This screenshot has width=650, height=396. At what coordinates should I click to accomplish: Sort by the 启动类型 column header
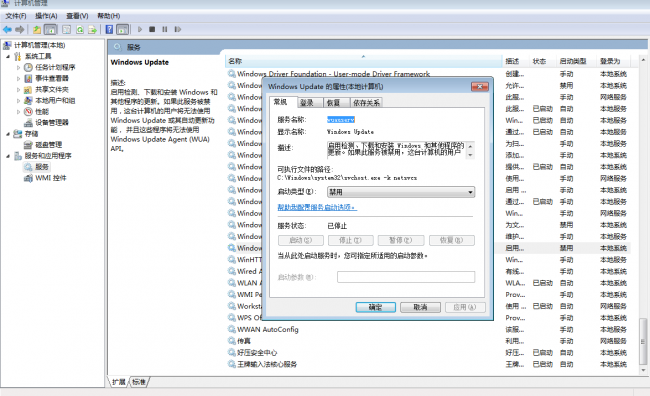[x=576, y=61]
